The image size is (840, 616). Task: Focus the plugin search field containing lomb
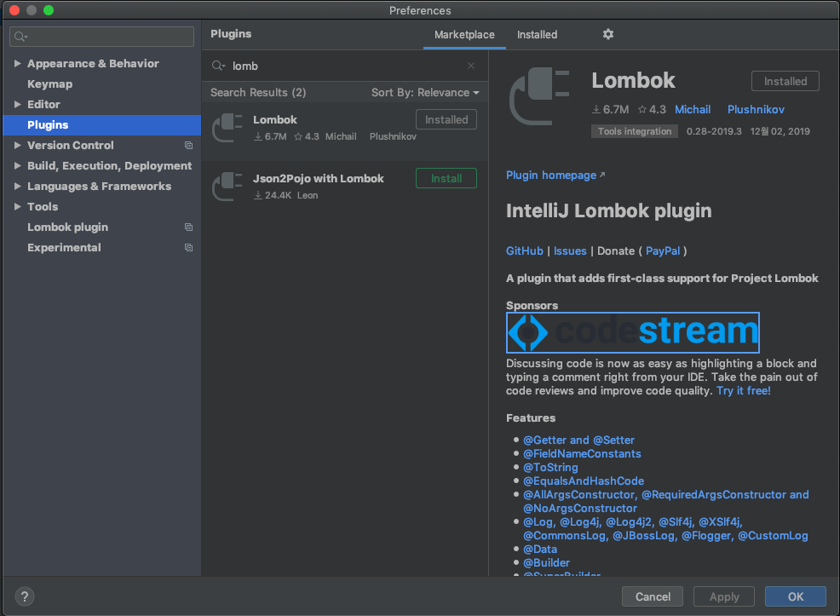tap(345, 66)
